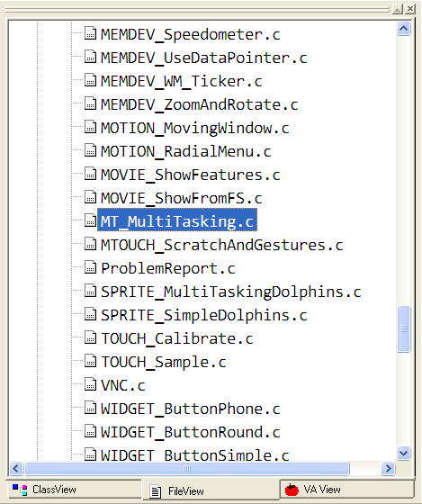This screenshot has width=422, height=504.
Task: Click the file icon beside MOTION_RadialMenu.c
Action: pyautogui.click(x=90, y=149)
